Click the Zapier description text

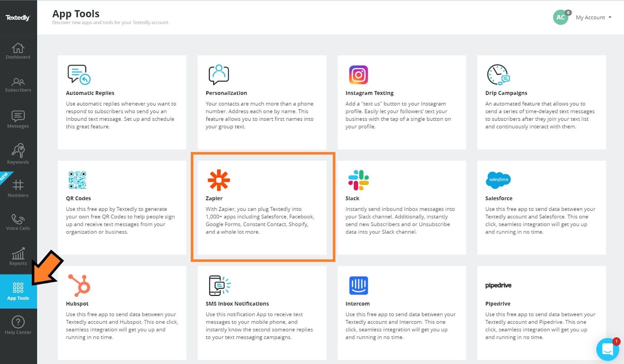260,221
